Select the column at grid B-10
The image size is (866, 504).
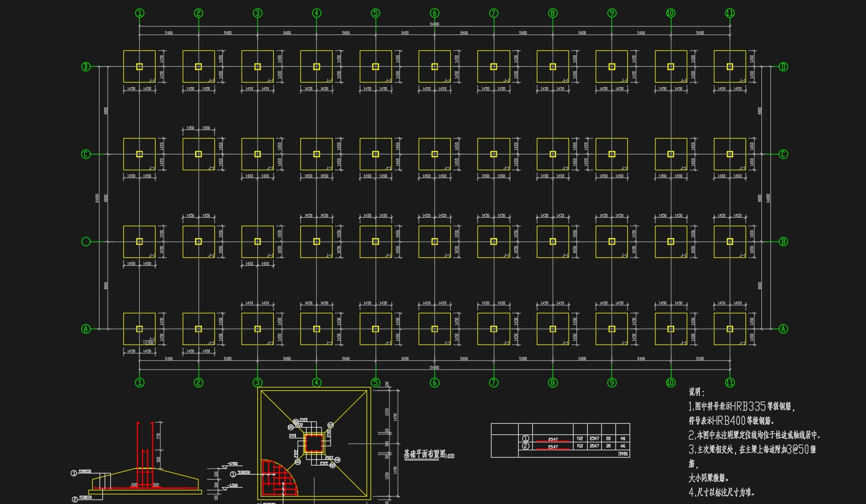671,242
